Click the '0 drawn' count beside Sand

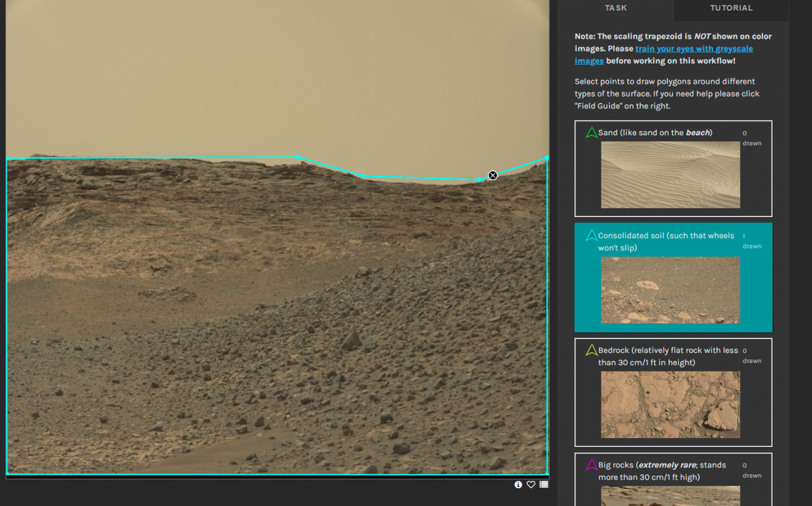(x=752, y=138)
